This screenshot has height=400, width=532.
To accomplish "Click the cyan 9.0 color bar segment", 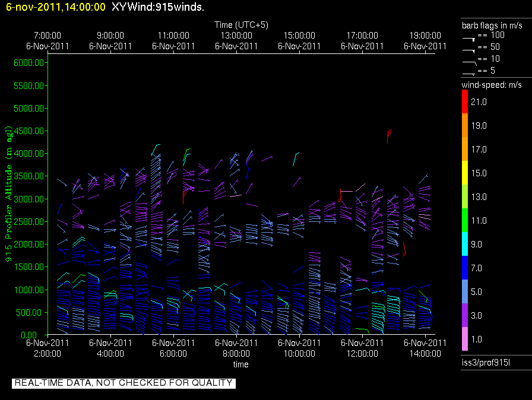I will [x=465, y=244].
